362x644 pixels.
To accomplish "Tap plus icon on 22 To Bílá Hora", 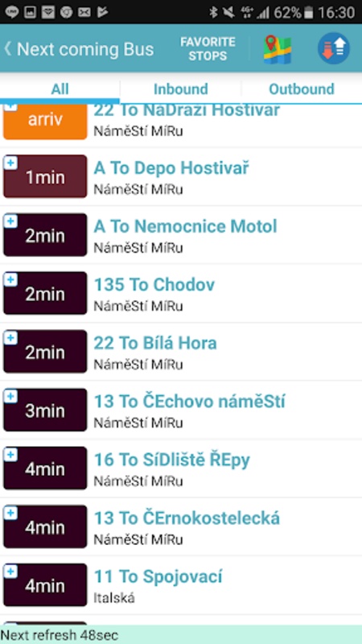I will 10,338.
